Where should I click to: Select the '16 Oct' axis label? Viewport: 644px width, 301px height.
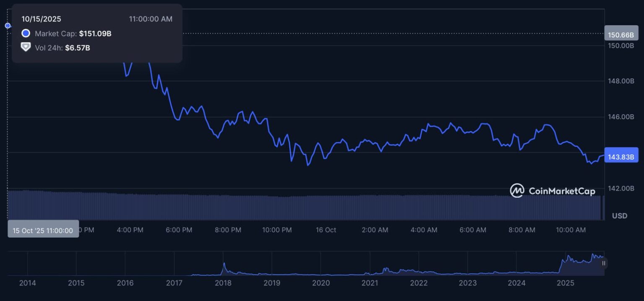tap(325, 230)
